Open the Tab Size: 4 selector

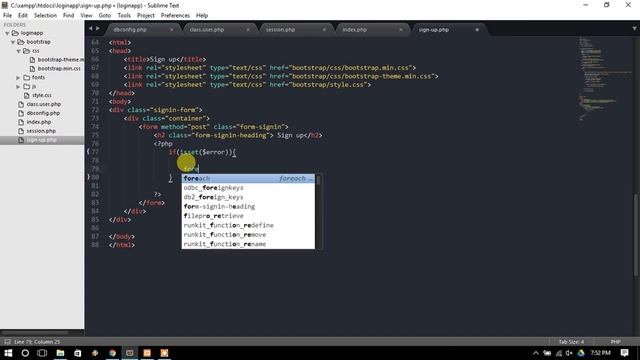[x=571, y=342]
